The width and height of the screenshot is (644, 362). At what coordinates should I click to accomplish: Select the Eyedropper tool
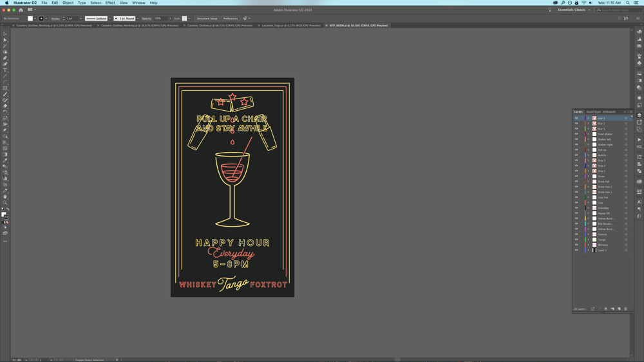5,160
